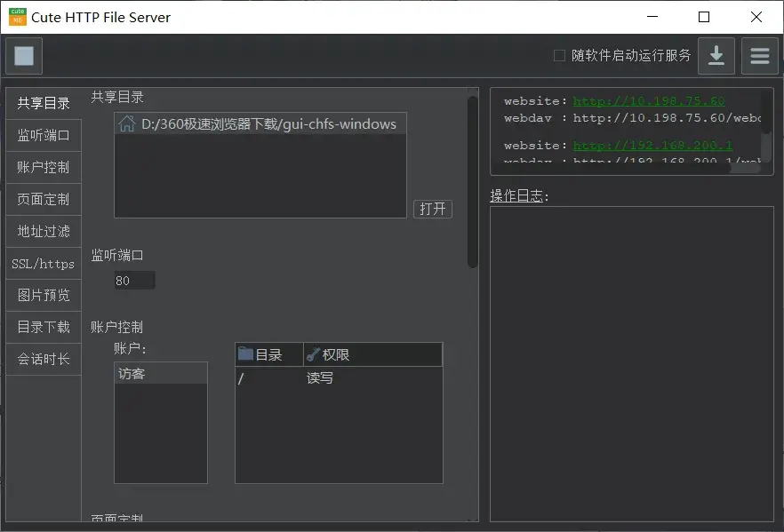
Task: Click the 权限 column header
Action: (373, 354)
